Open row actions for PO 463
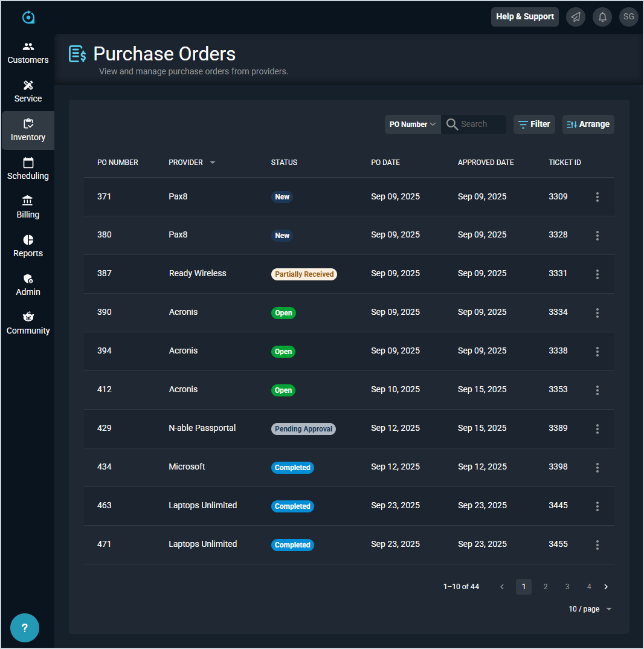 coord(597,506)
